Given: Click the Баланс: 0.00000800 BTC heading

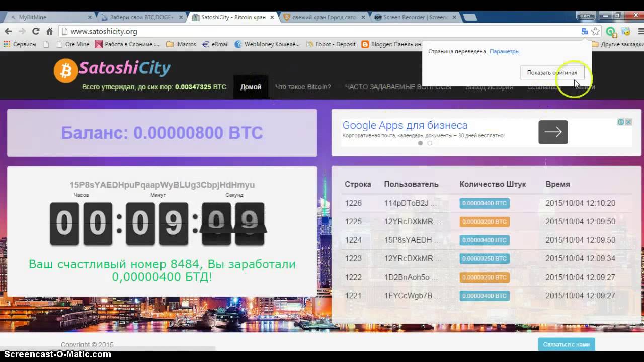Looking at the screenshot, I should (x=162, y=133).
